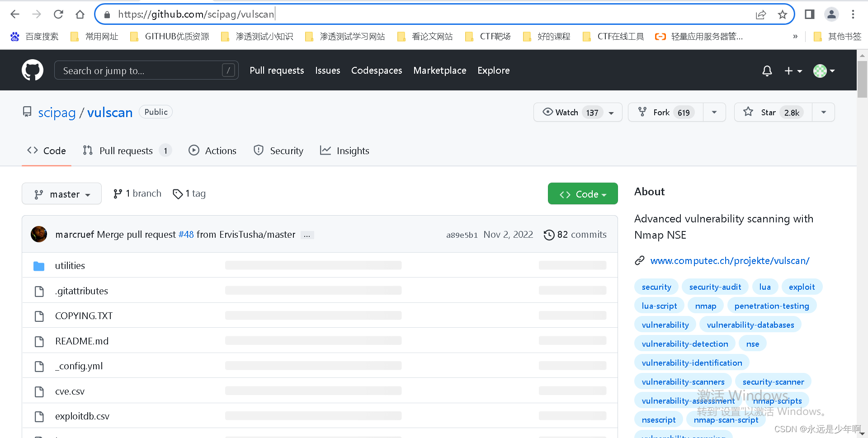Open the vulscan repository link
This screenshot has height=438, width=868.
110,113
